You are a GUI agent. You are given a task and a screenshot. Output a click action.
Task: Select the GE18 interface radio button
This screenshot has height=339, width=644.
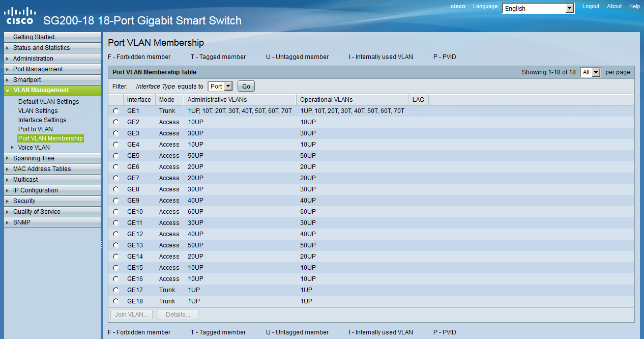pyautogui.click(x=116, y=301)
